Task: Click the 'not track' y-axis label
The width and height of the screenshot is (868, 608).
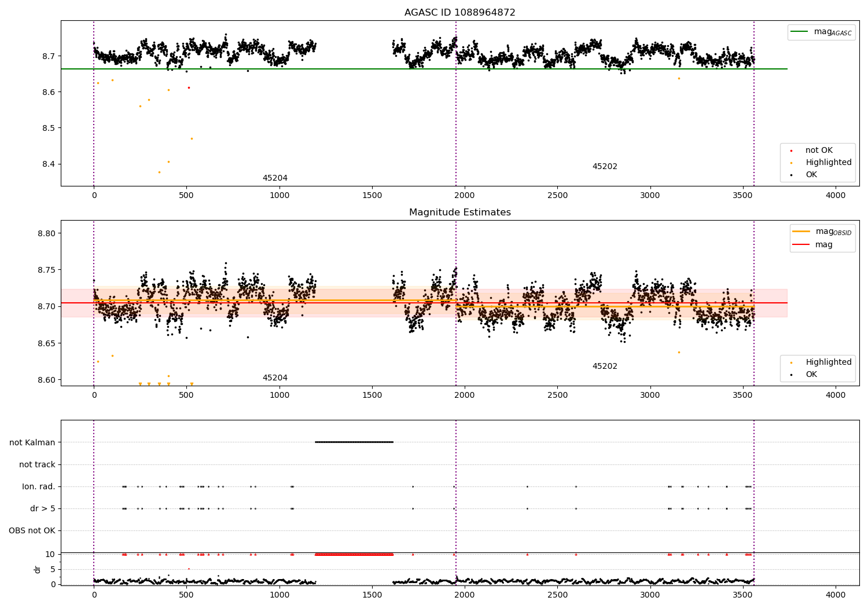Action: (x=37, y=464)
